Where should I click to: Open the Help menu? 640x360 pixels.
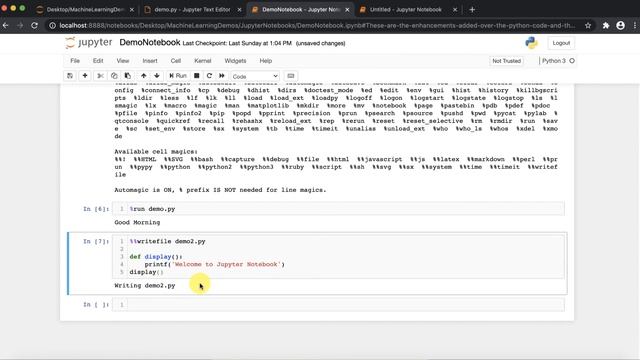(x=265, y=61)
